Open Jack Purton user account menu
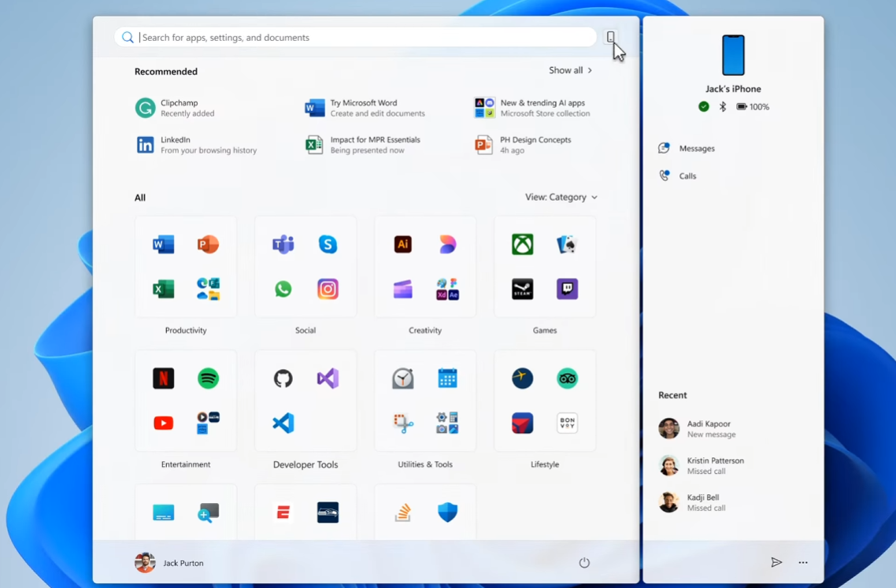896x588 pixels. 169,563
